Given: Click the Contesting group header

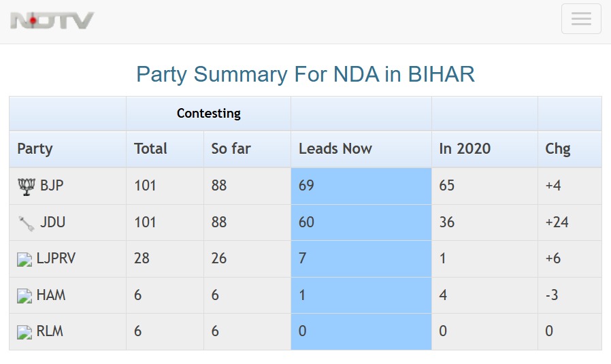Looking at the screenshot, I should click(208, 114).
